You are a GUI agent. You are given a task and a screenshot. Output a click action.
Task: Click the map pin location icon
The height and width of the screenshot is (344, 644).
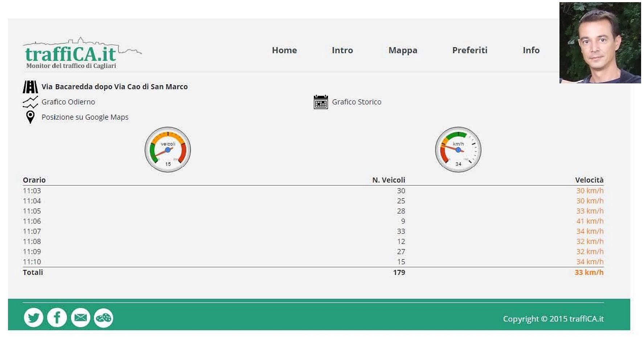(30, 117)
